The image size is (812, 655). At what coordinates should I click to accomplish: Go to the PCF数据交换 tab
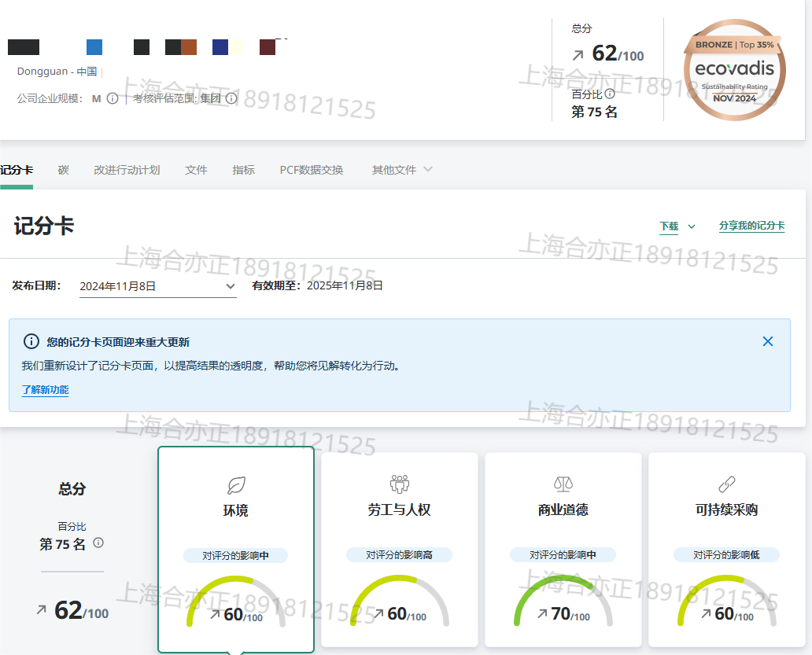click(x=312, y=170)
